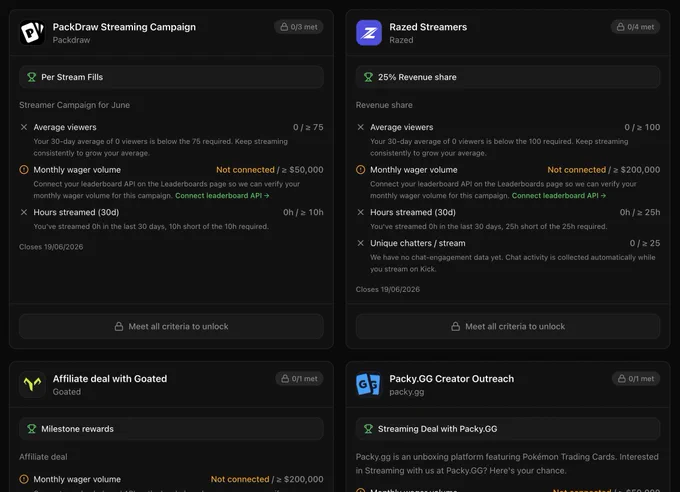Click trophy icon beside Streaming Deal with Packy.GG
680x492 pixels.
click(368, 429)
